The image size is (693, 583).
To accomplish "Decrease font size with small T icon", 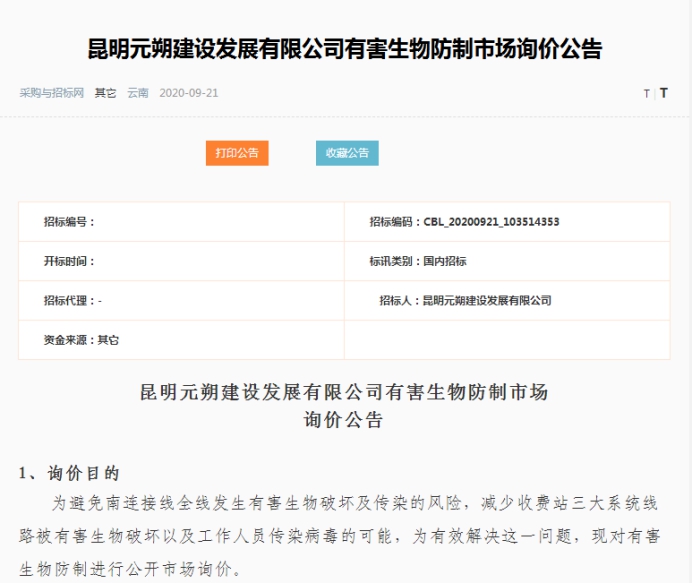I will coord(646,93).
